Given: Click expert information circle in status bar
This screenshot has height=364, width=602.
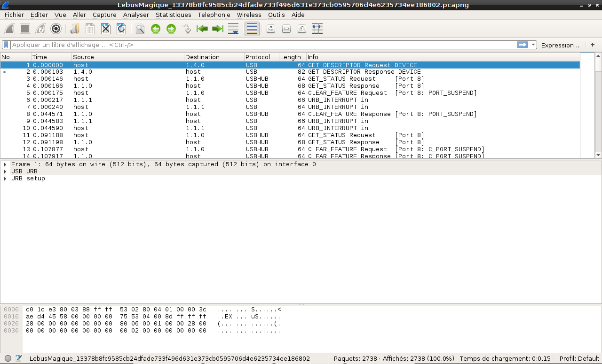Looking at the screenshot, I should point(8,358).
